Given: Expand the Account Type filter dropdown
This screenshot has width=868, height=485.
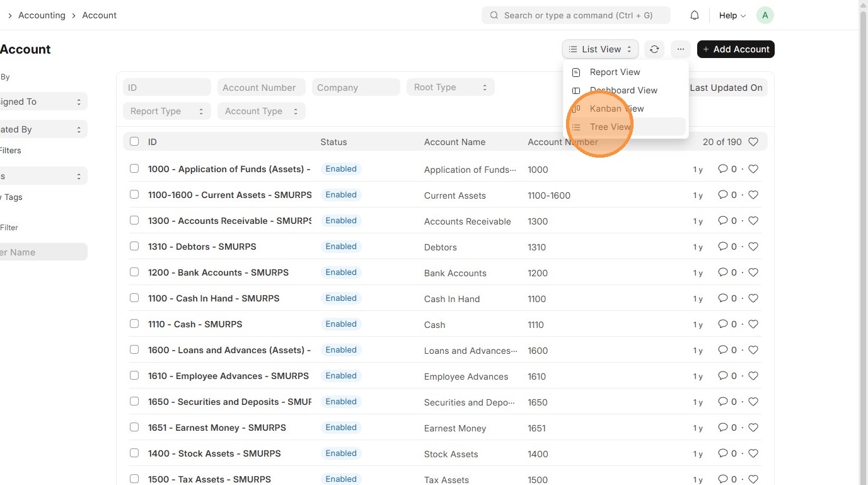Looking at the screenshot, I should pyautogui.click(x=262, y=111).
